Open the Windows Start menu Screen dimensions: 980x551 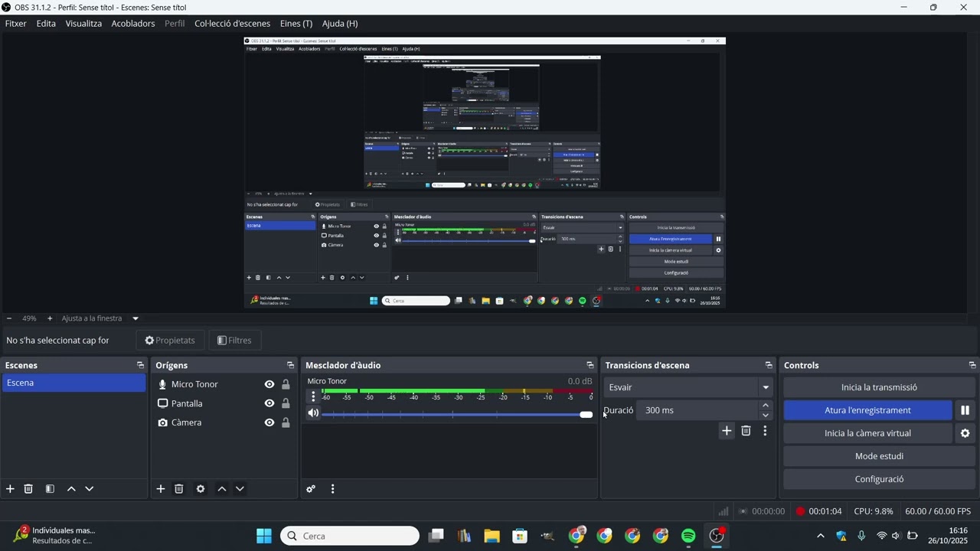[x=264, y=536]
